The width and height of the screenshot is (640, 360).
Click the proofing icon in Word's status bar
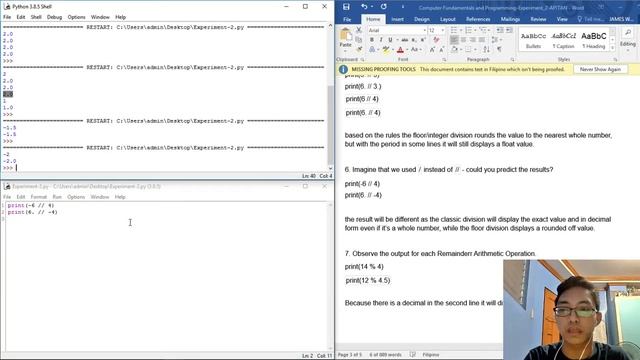[x=413, y=355]
